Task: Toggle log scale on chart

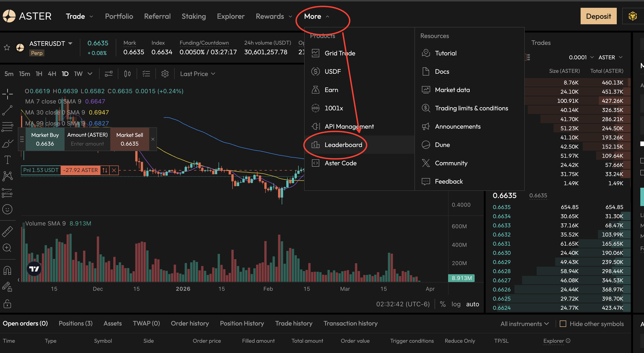Action: point(456,304)
